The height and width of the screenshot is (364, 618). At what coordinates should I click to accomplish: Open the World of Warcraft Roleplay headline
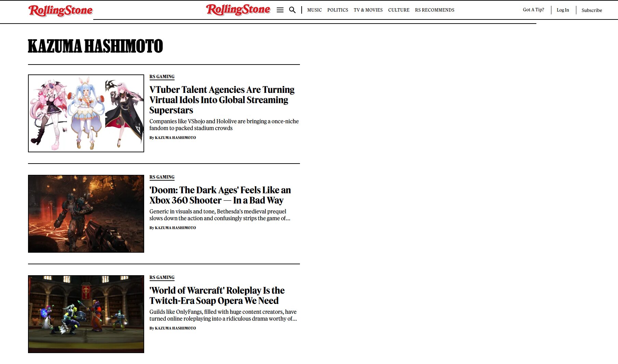[217, 295]
